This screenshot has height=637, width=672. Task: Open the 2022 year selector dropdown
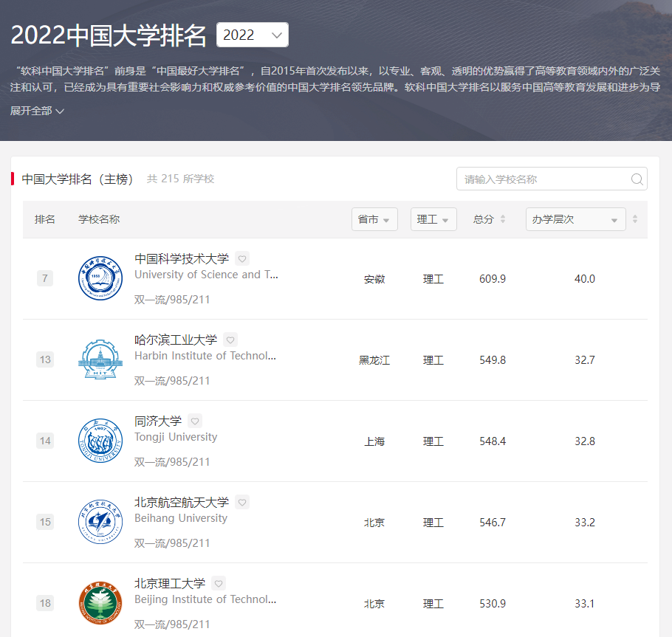252,35
